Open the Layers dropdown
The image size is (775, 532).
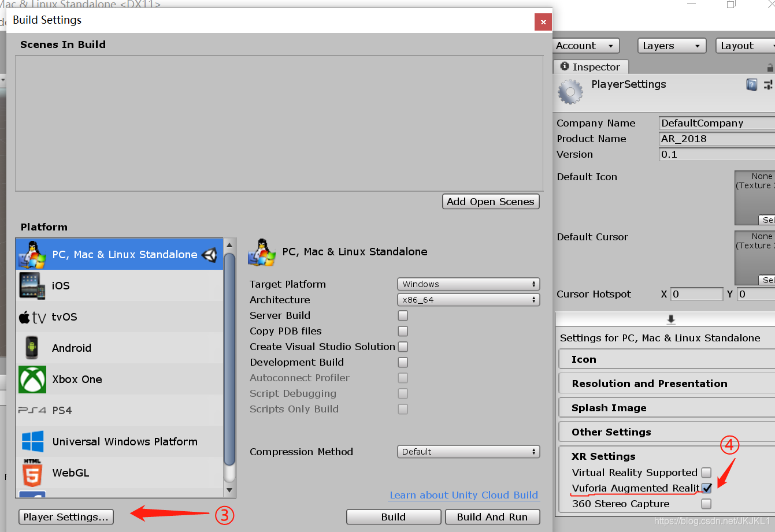click(x=672, y=46)
